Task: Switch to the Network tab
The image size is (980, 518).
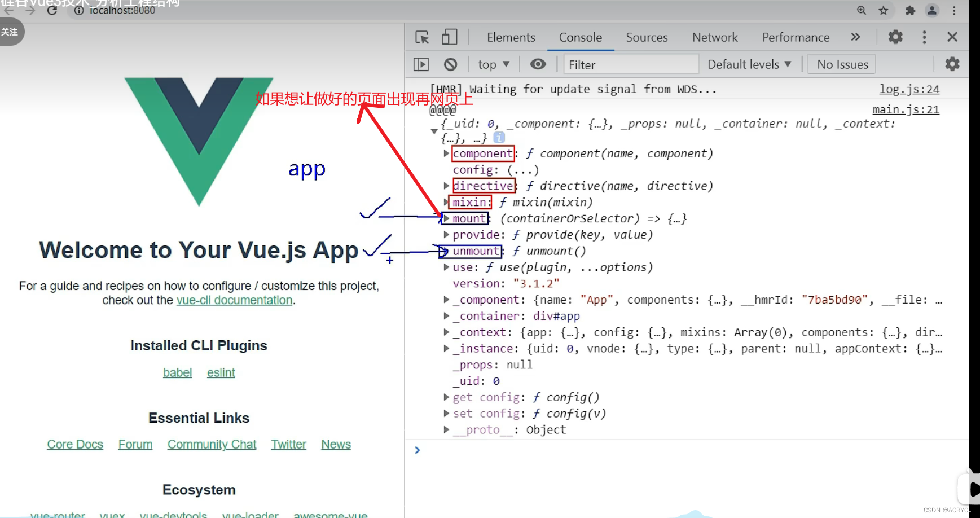Action: coord(715,37)
